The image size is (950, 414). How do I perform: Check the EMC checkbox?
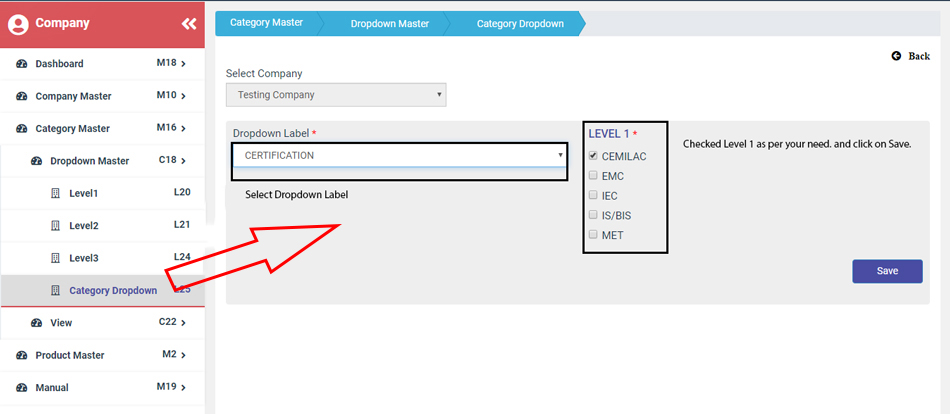point(594,176)
